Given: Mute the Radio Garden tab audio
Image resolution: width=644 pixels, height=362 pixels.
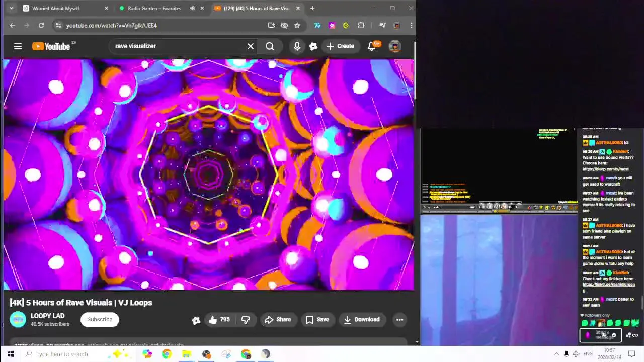Looking at the screenshot, I should (x=192, y=8).
